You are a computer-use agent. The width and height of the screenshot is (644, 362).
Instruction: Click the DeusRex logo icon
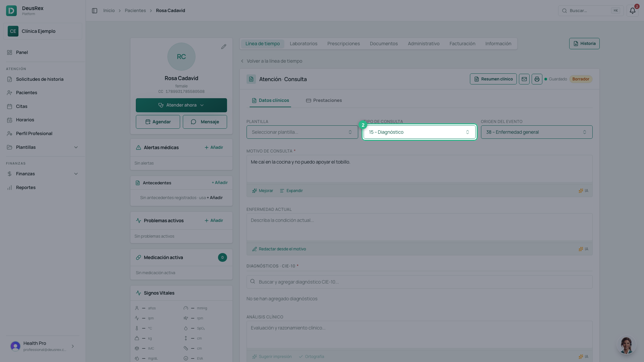(x=11, y=11)
